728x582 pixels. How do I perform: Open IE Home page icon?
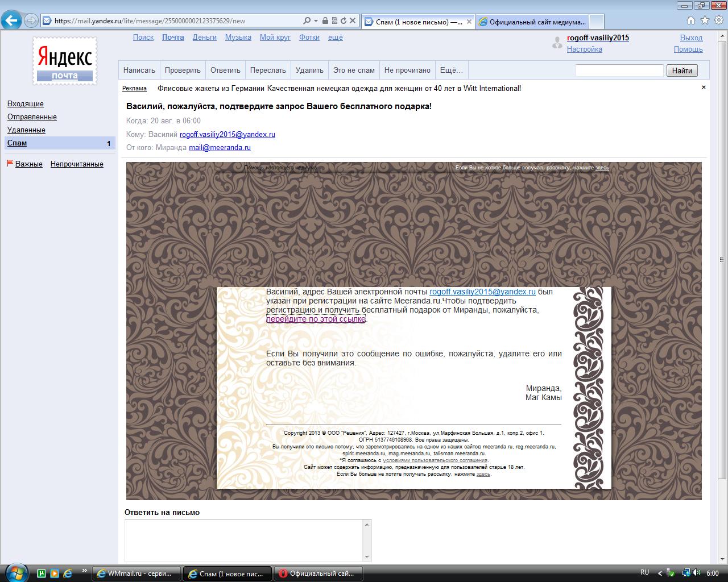click(x=691, y=20)
